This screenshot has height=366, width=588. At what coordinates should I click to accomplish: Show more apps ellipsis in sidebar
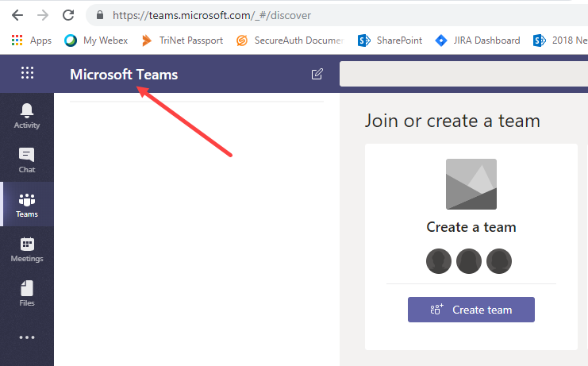point(27,337)
